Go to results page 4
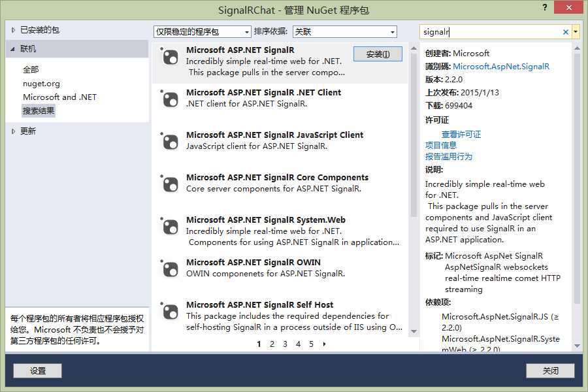The image size is (588, 392). tap(298, 344)
